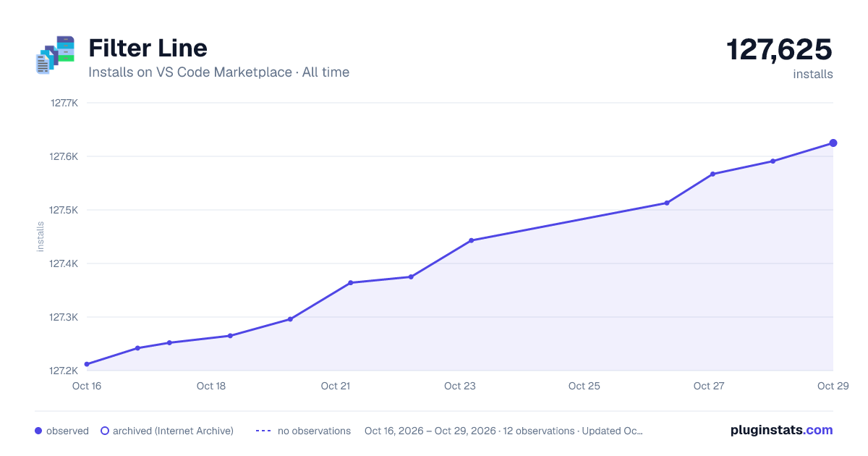Click the Oct 27 x-axis label
Image resolution: width=868 pixels, height=456 pixels.
709,386
